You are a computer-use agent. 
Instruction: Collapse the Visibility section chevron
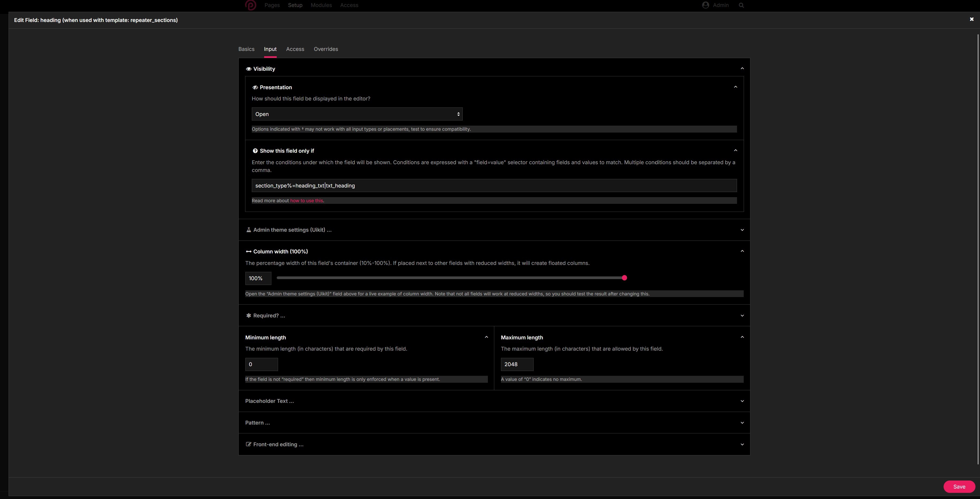point(742,69)
